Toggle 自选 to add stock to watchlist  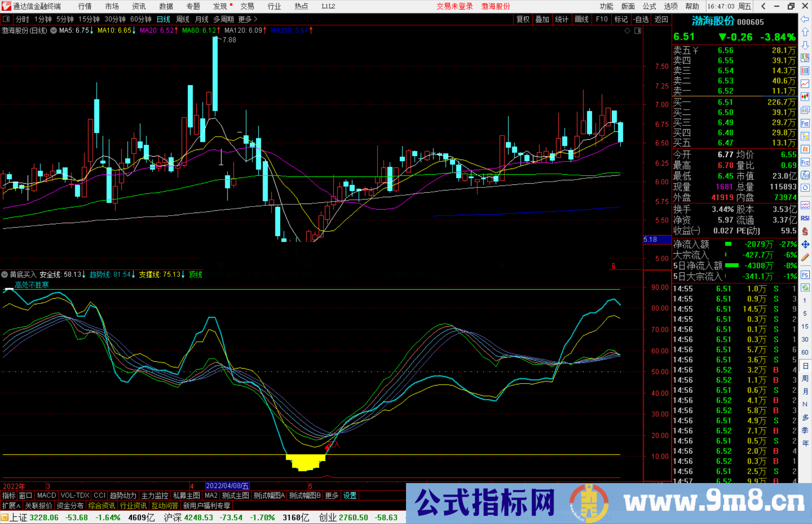coord(642,19)
